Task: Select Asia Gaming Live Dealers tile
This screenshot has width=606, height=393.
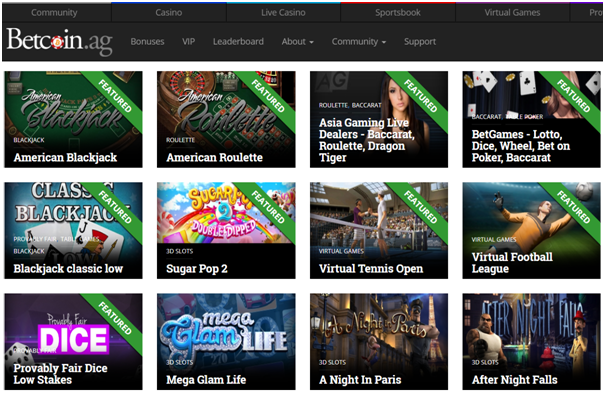Action: pos(379,119)
